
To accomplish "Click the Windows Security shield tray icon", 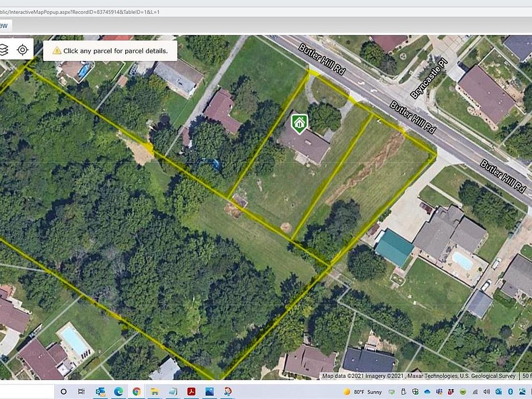I will (415, 392).
